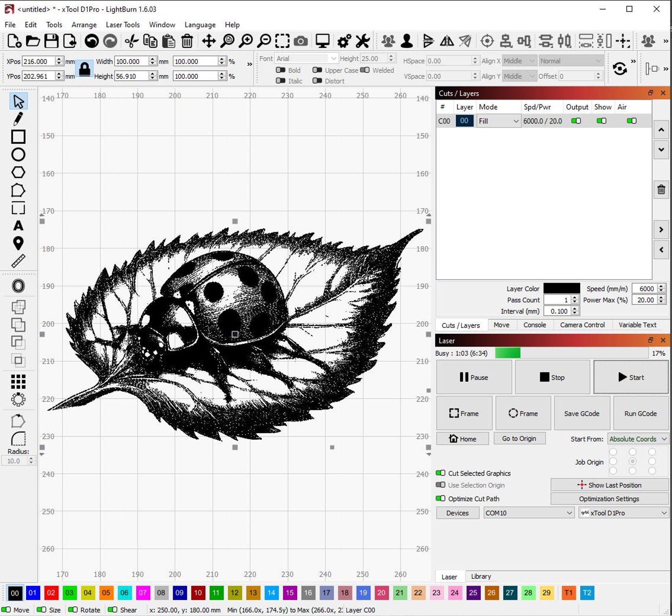
Task: Choose the Ellipse tool in left toolbar
Action: click(x=18, y=154)
